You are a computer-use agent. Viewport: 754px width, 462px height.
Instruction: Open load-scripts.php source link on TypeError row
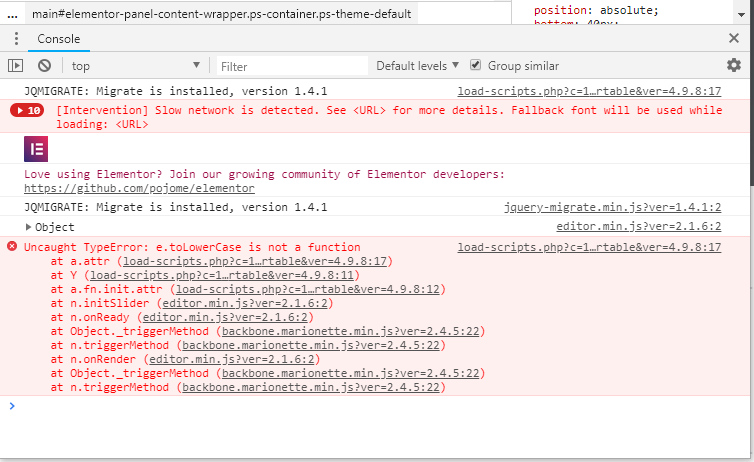tap(589, 247)
